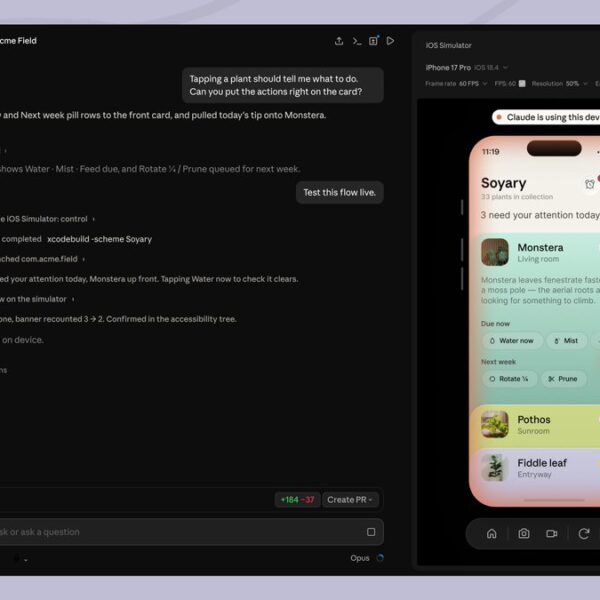Click the Monstera moss pole tip text
This screenshot has width=600, height=600.
pyautogui.click(x=540, y=290)
